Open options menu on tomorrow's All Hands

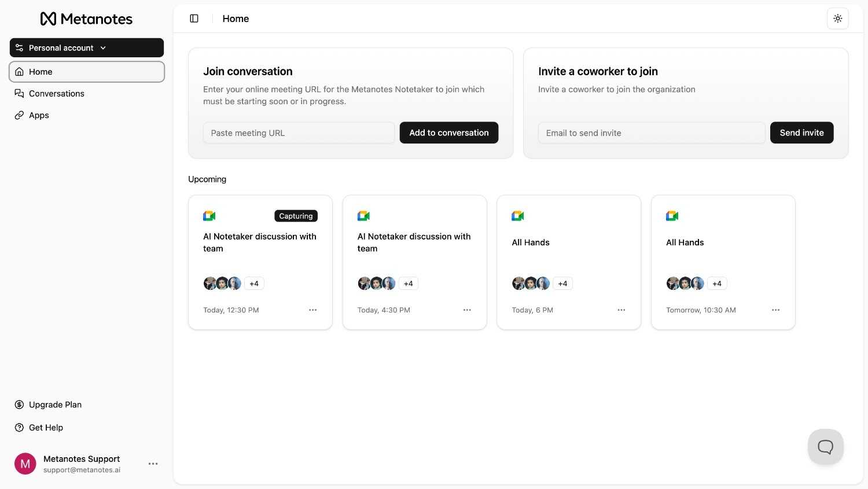pyautogui.click(x=775, y=310)
